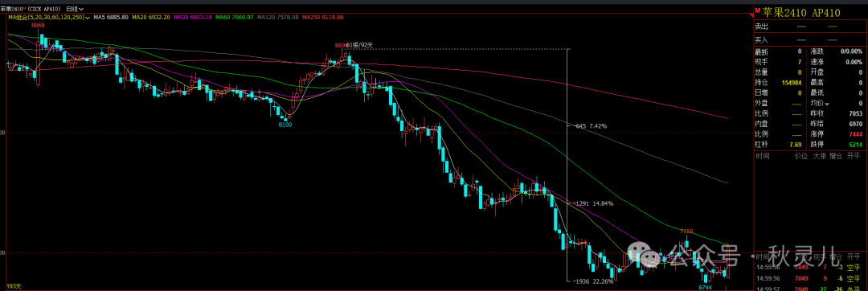Open the 日线 period dropdown
The width and height of the screenshot is (868, 291).
pos(75,9)
